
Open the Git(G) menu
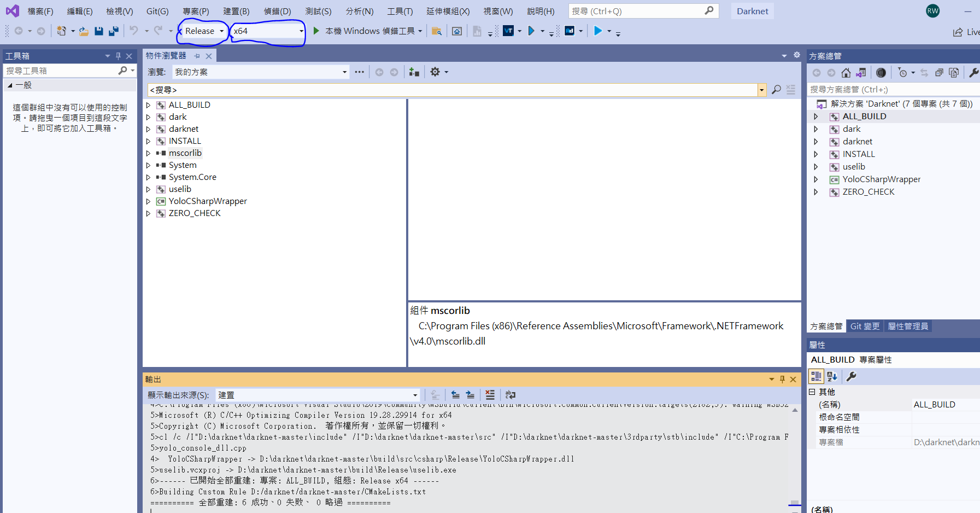157,11
